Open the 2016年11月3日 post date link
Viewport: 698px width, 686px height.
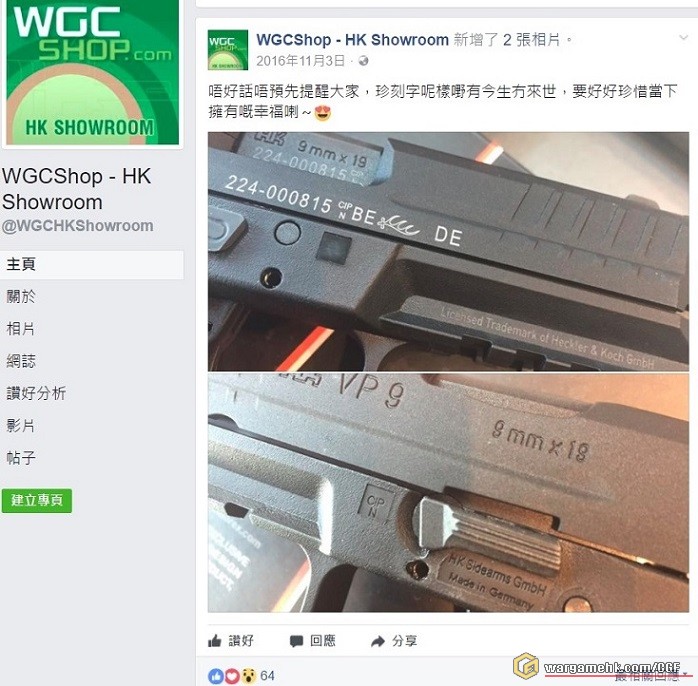[300, 61]
